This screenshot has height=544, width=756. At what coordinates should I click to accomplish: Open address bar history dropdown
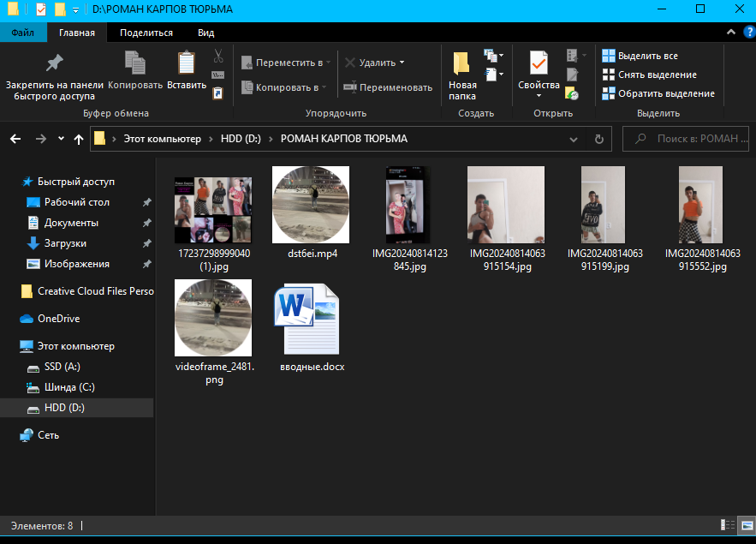[574, 139]
